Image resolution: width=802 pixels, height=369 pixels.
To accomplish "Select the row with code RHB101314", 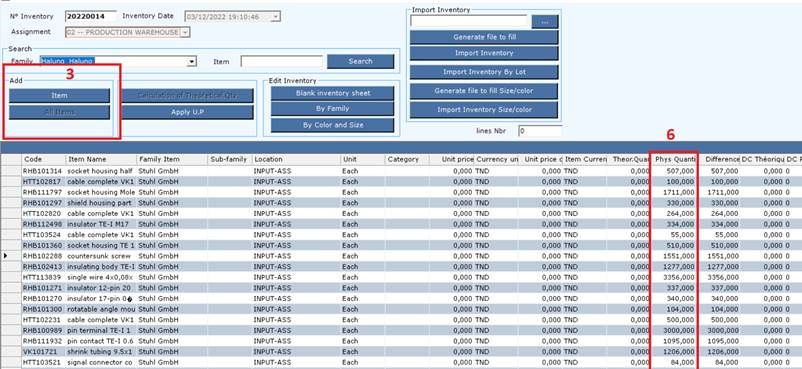I will 401,171.
